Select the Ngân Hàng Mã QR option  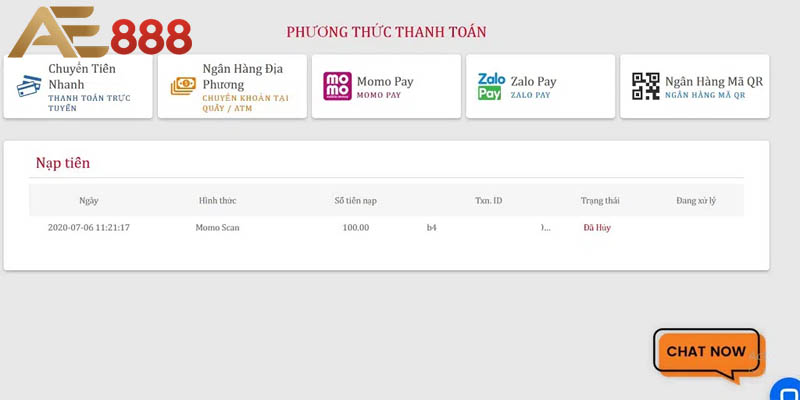pos(694,87)
